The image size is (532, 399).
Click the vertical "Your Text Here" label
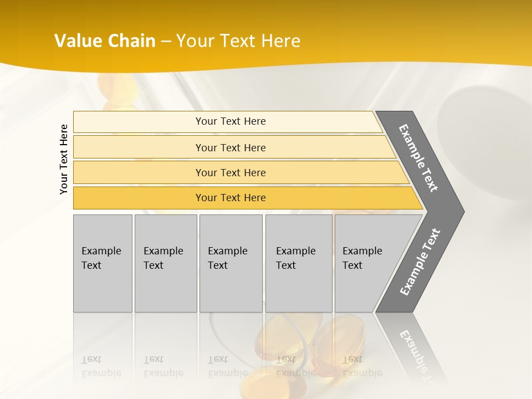pos(64,159)
